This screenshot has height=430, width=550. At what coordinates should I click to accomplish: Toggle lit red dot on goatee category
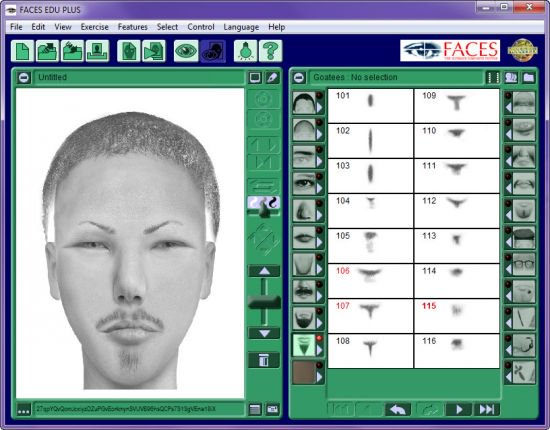(x=320, y=338)
